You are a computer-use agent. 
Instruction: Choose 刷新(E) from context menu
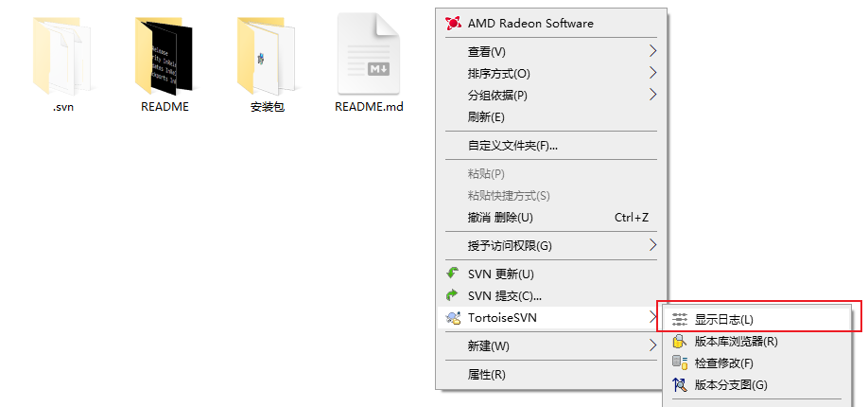pos(486,116)
